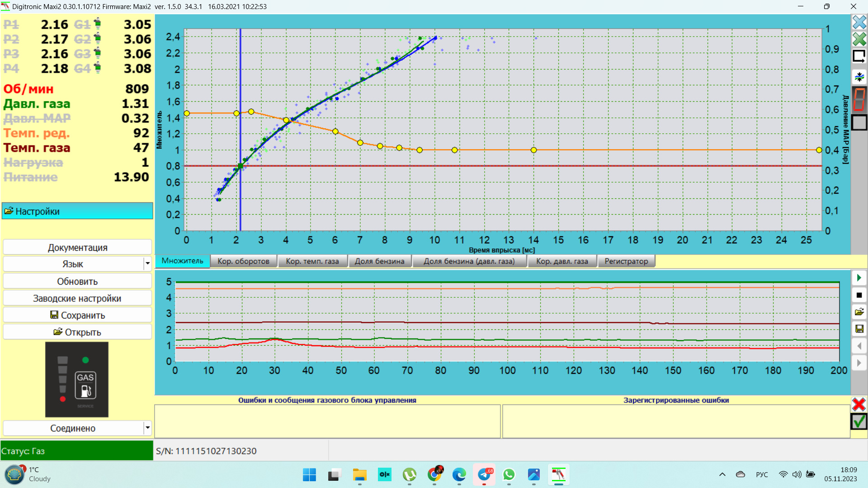Switch to the Кор. оборотов tab
The width and height of the screenshot is (868, 488).
coord(243,261)
